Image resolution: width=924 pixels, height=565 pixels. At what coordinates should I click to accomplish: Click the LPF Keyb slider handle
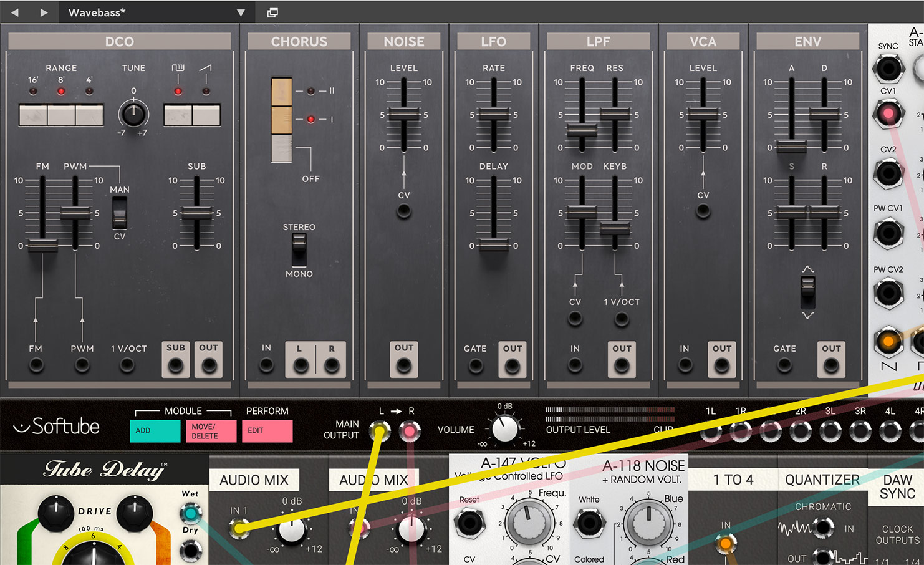(x=615, y=228)
